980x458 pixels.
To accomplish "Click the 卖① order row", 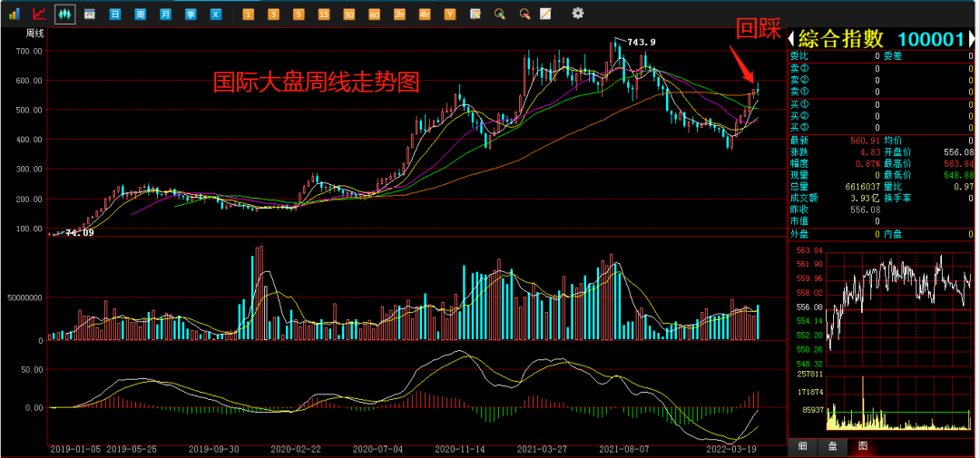I will [x=881, y=92].
